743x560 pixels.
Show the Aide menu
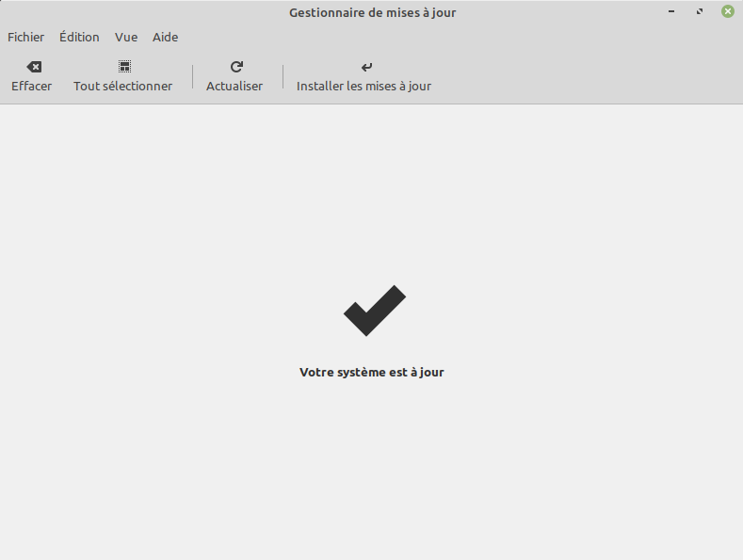(165, 38)
